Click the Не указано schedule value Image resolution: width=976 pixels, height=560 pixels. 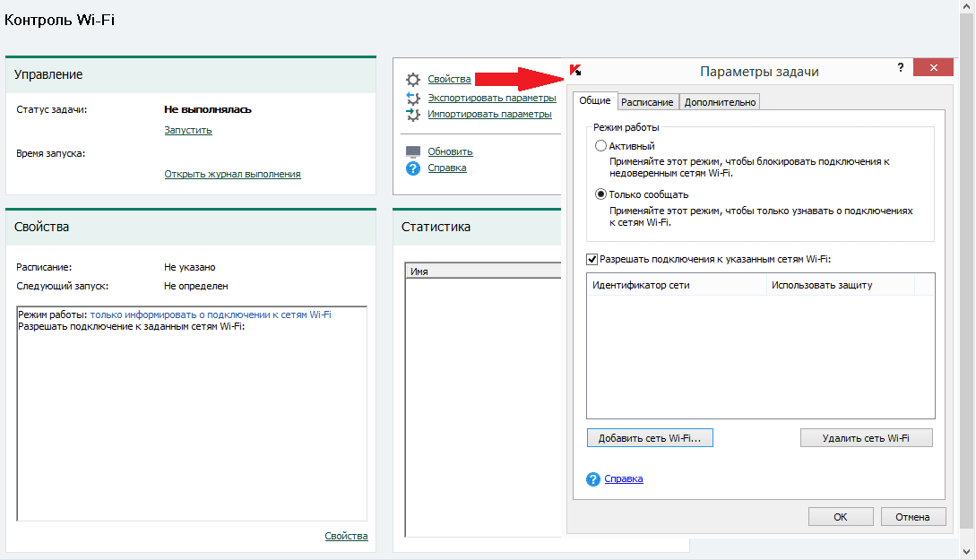(x=190, y=268)
